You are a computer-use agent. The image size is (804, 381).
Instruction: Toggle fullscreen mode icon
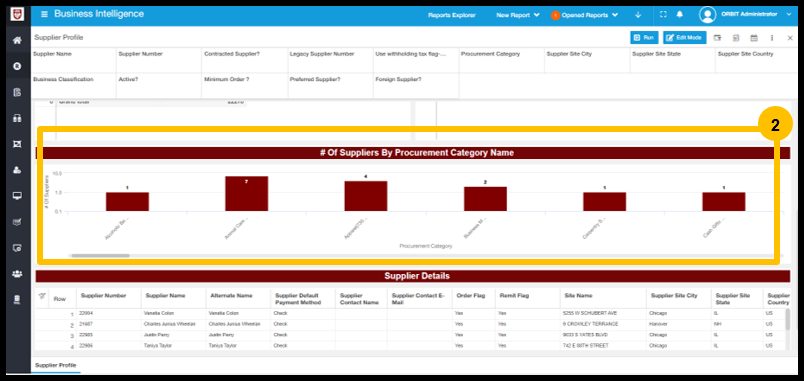[x=663, y=14]
